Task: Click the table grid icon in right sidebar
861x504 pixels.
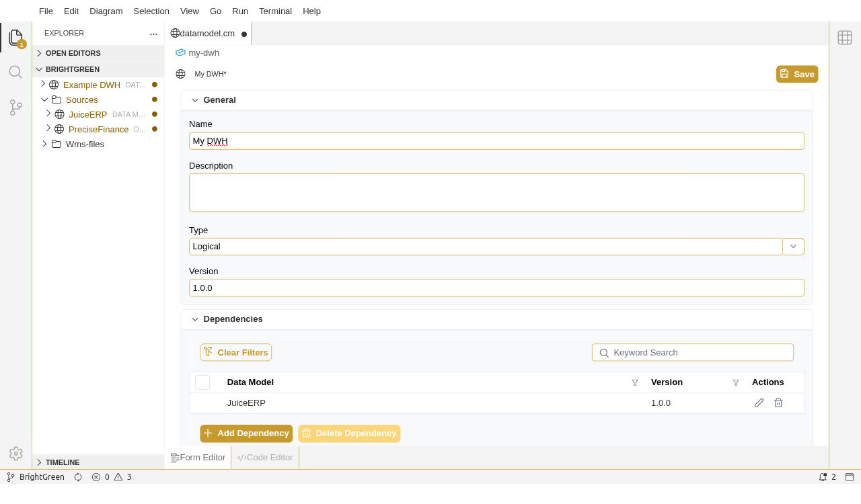Action: click(x=845, y=38)
